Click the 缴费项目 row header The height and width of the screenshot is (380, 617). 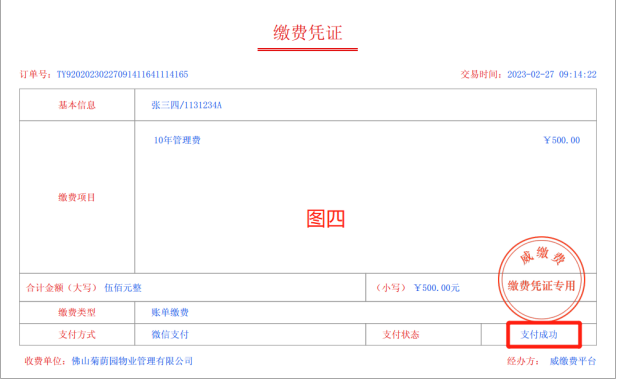click(77, 197)
